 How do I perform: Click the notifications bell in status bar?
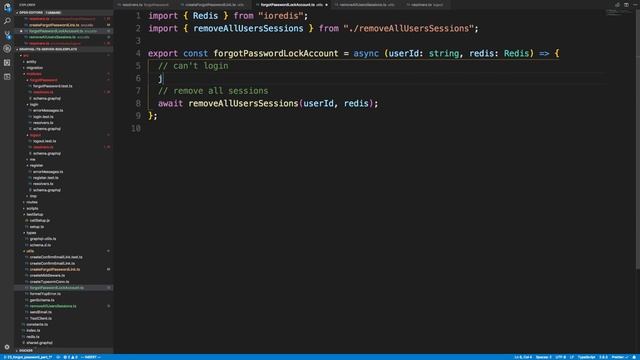coord(634,357)
